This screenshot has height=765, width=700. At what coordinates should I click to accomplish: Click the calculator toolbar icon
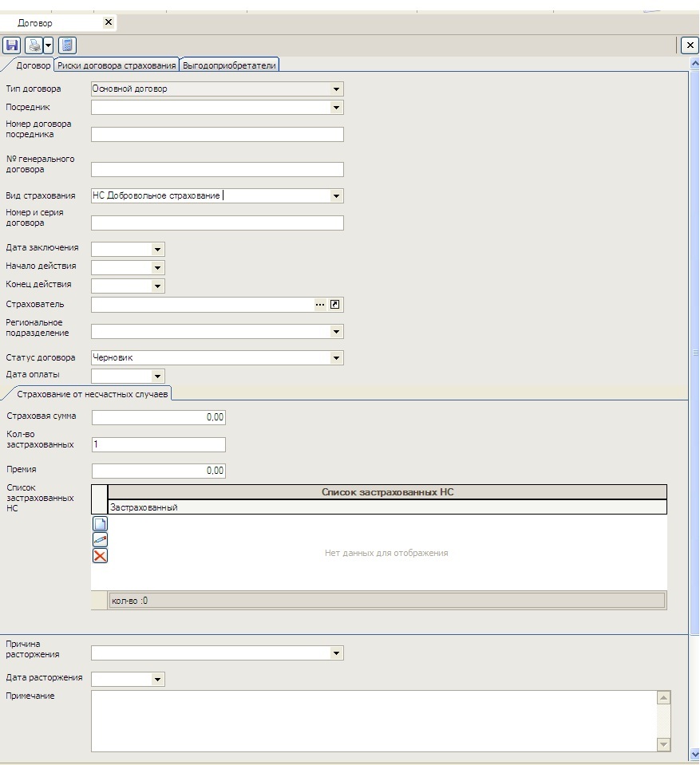[x=68, y=45]
